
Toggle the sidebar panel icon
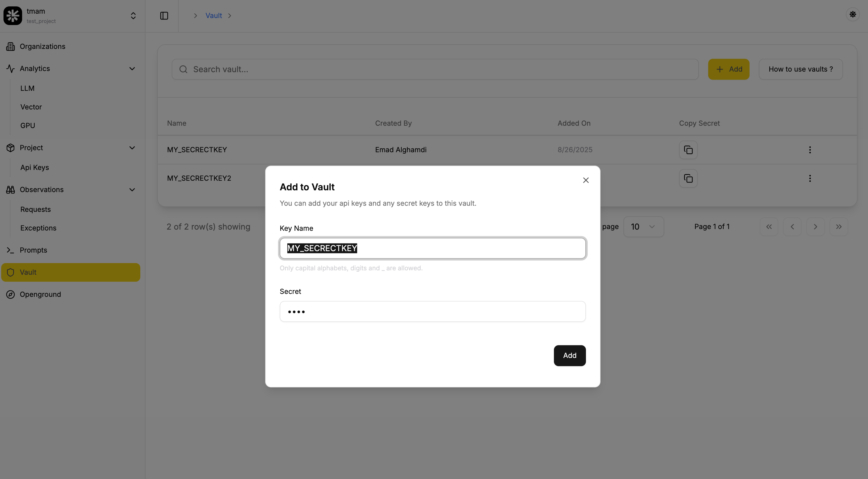pos(164,15)
